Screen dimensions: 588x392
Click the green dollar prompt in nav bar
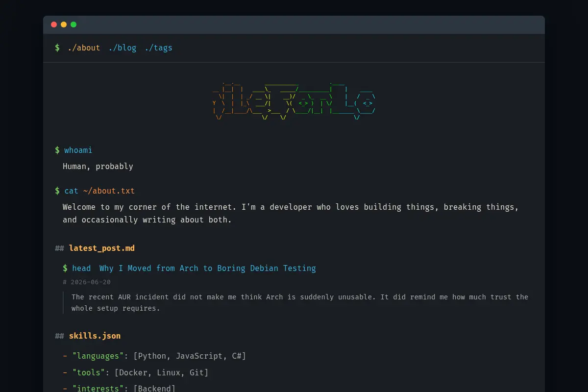57,48
